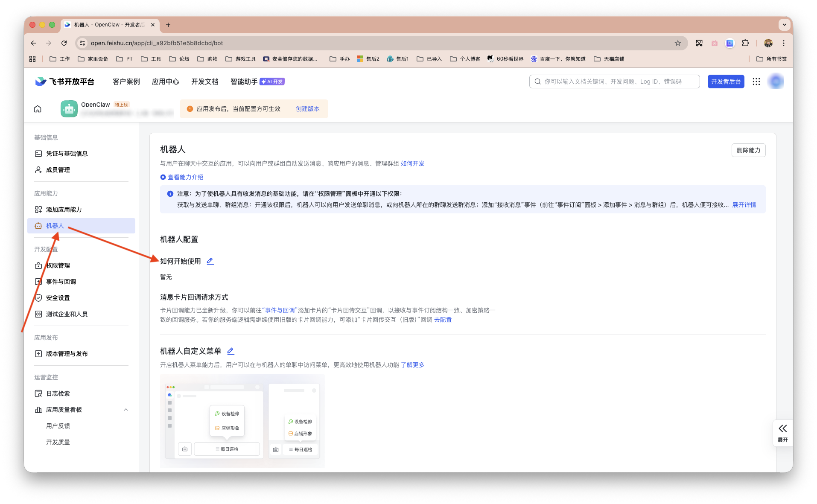
Task: Open the nine-dot app grid icon
Action: [x=756, y=82]
